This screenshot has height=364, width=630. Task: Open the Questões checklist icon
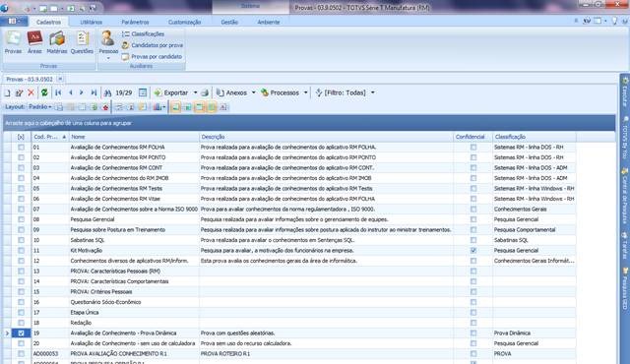(82, 42)
